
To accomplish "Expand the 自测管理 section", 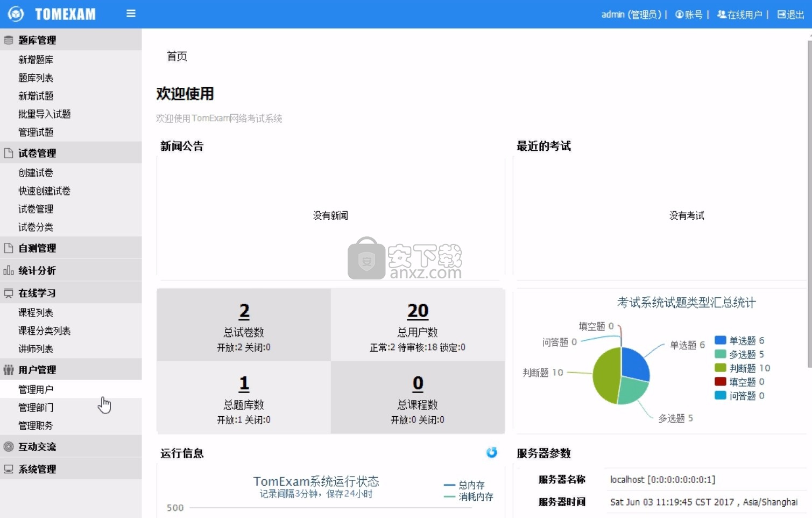I will tap(71, 248).
